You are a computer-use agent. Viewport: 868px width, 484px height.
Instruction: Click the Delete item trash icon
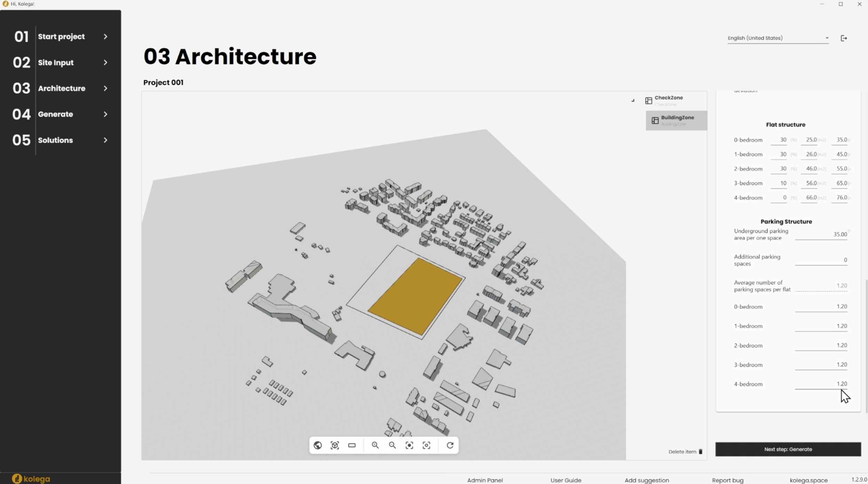tap(701, 452)
